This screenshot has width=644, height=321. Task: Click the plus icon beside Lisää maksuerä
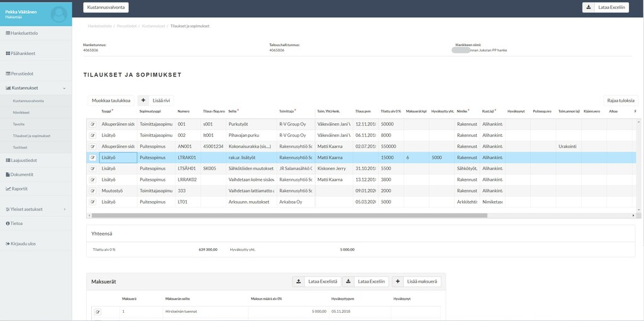pos(398,281)
